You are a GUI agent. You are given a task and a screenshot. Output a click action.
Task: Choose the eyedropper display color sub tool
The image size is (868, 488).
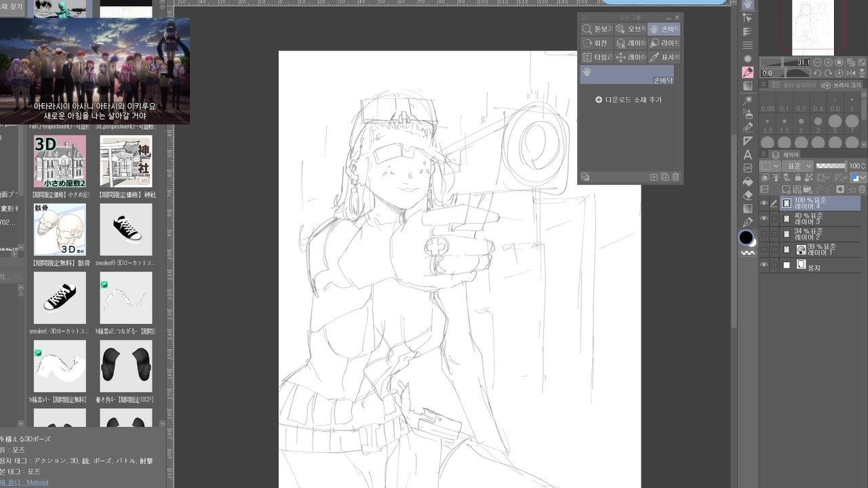coord(664,58)
